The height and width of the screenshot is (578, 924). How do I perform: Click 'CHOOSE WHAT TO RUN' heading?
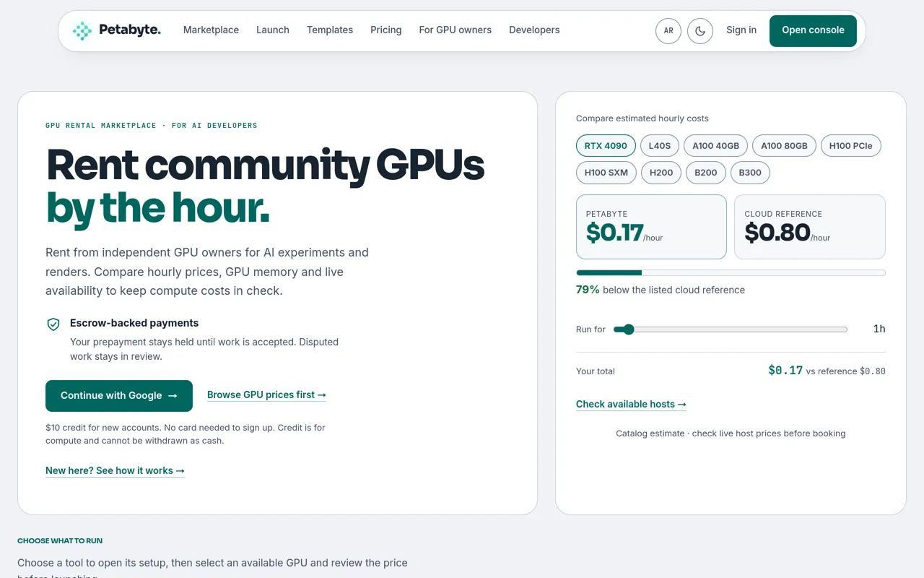coord(60,540)
